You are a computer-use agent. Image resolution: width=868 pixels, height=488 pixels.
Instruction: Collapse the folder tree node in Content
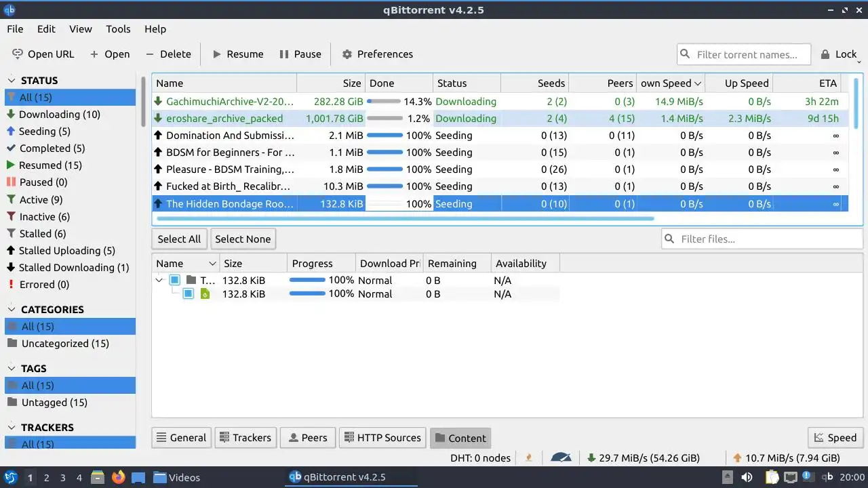tap(159, 280)
